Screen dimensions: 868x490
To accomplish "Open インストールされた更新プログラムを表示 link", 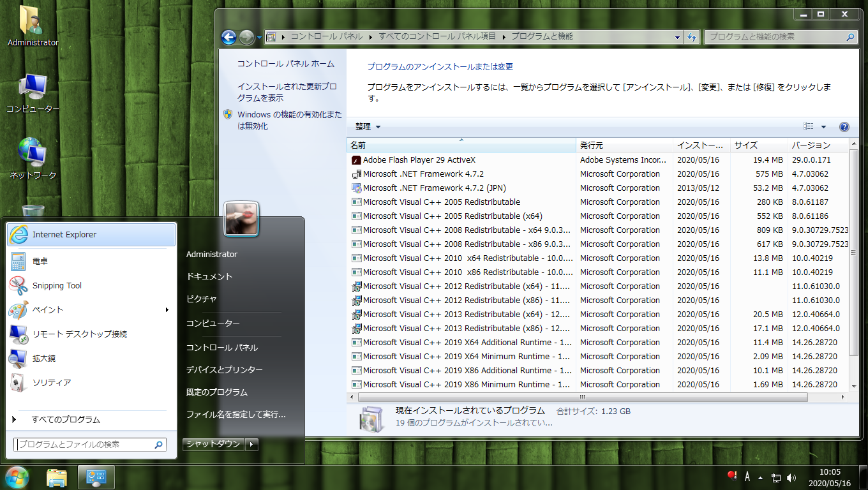I will click(287, 92).
